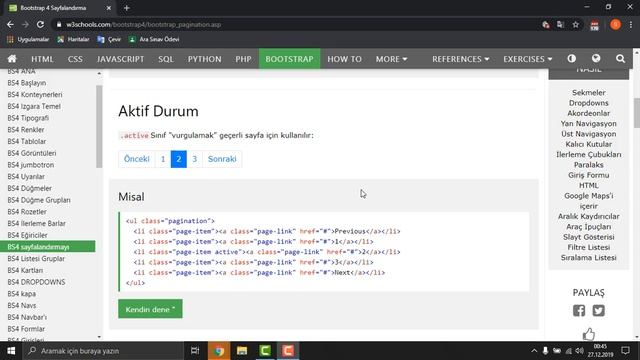Click browser forward arrow
Image resolution: width=640 pixels, height=360 pixels.
[25, 24]
